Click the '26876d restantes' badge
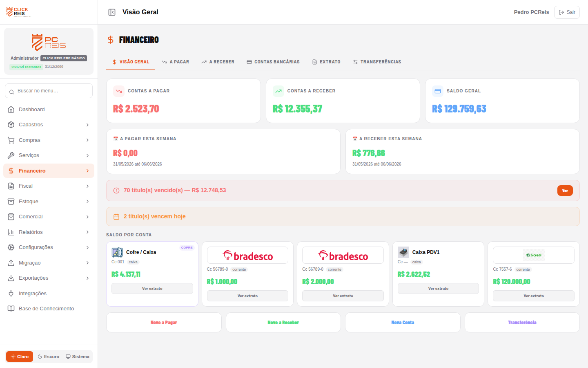Screen dimensions: 588x368 26,67
